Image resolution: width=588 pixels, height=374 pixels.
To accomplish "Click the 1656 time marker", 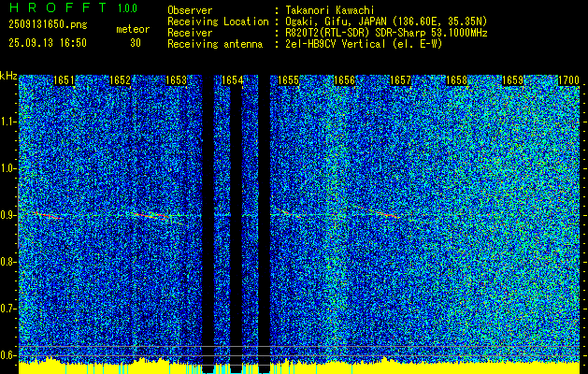I will pyautogui.click(x=344, y=80).
